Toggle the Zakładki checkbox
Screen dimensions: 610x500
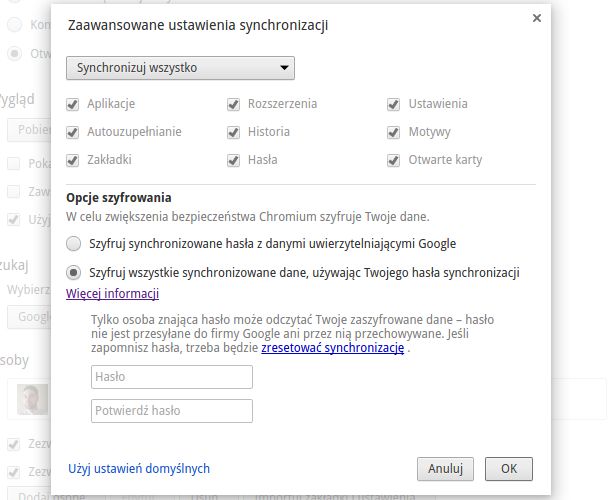point(72,160)
